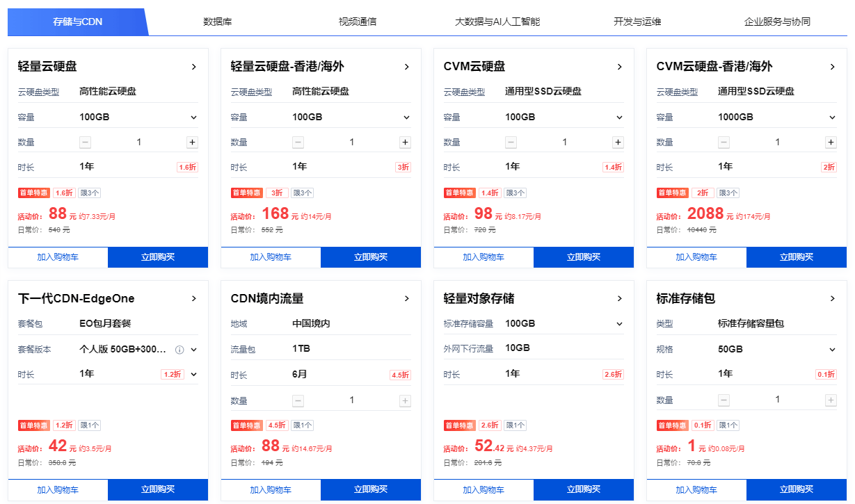
Task: Open arrow for 标准存储包 card
Action: click(833, 299)
